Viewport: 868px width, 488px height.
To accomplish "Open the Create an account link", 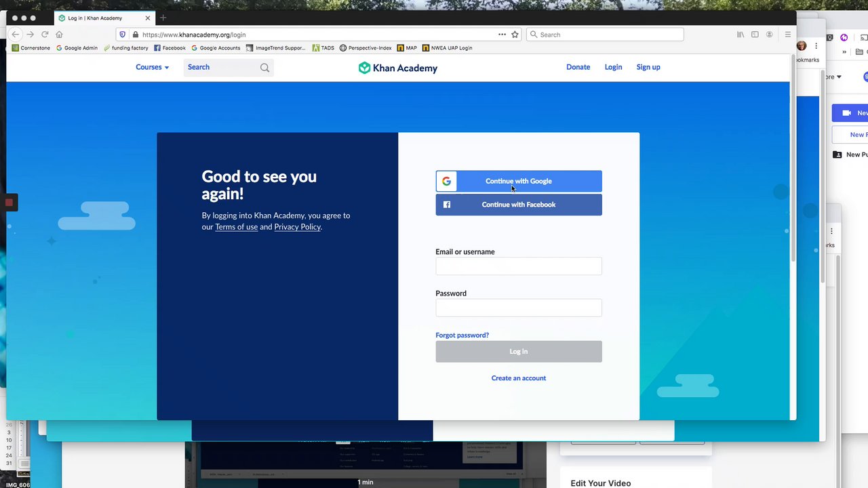I will point(519,378).
